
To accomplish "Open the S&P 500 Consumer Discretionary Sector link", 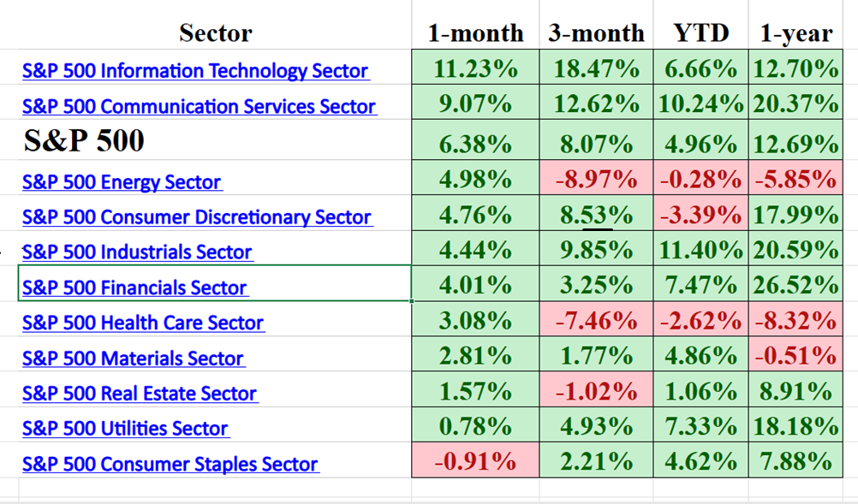I will (196, 217).
